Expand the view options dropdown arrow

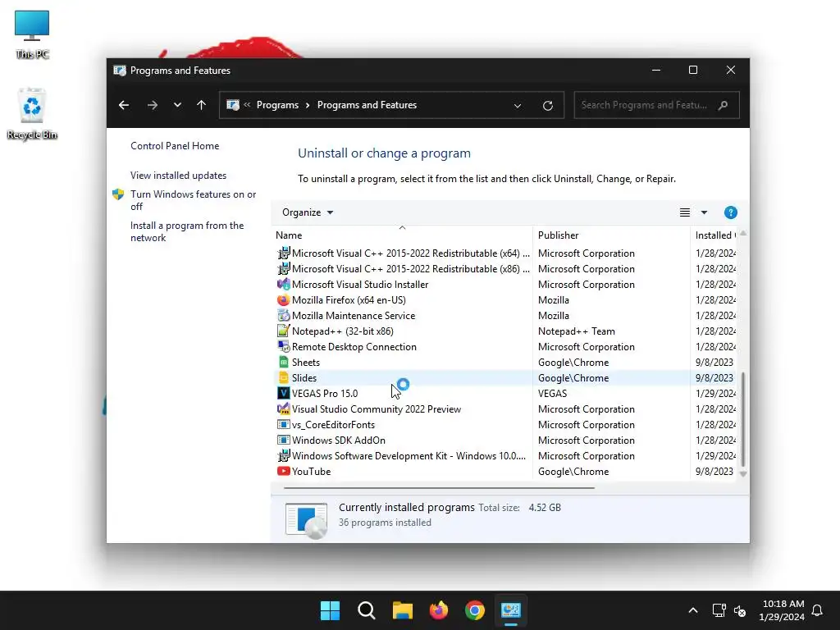(704, 212)
